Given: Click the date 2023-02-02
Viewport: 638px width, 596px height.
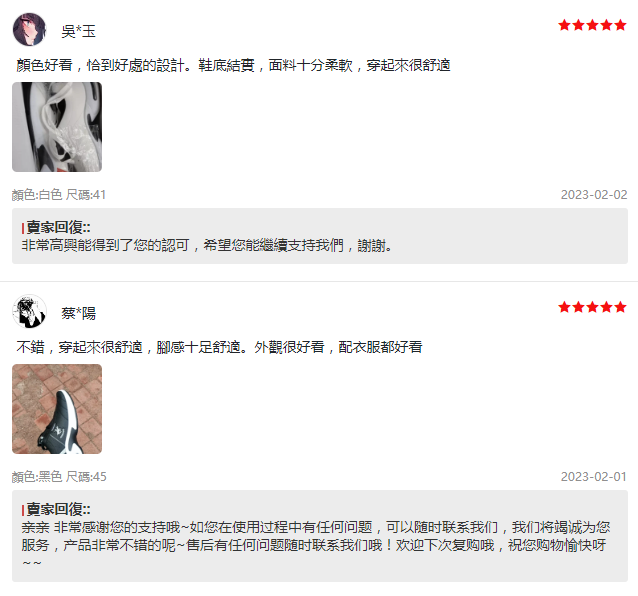Looking at the screenshot, I should [594, 194].
